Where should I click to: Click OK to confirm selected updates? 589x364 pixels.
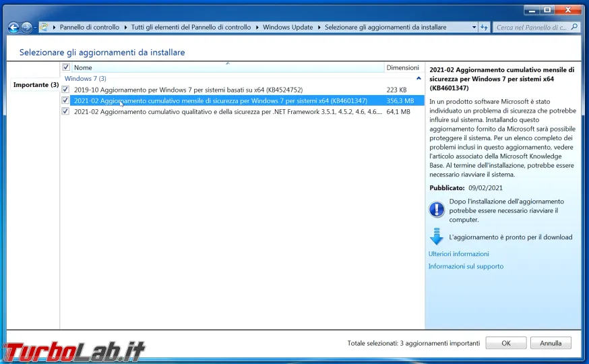(x=505, y=342)
